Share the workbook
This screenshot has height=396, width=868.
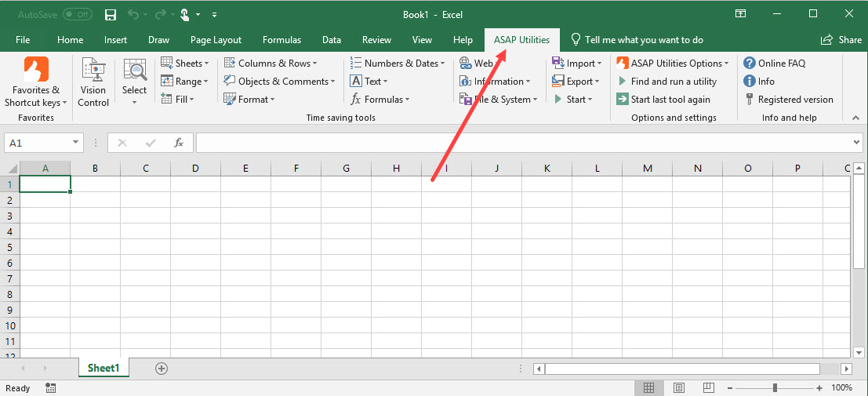pyautogui.click(x=841, y=40)
